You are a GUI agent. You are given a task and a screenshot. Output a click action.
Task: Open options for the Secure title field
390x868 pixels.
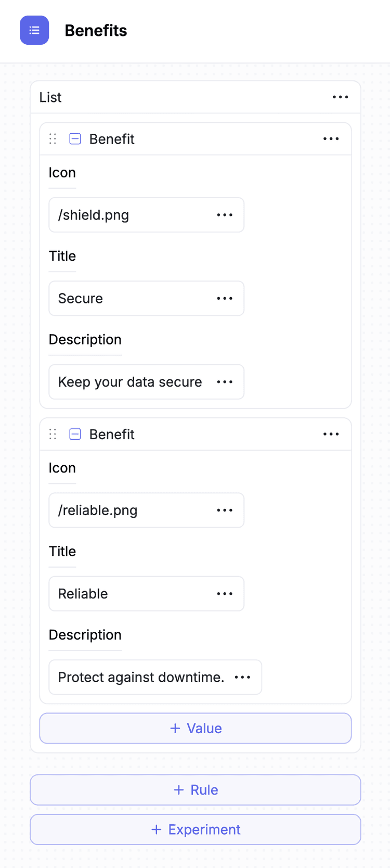[x=225, y=298]
